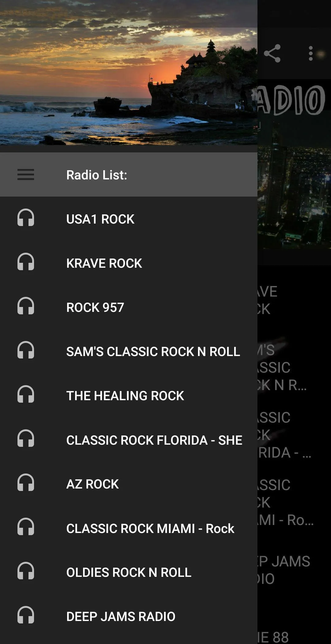Click headphone icon next to AZ ROCK
Screen dimensions: 331x644
coord(26,482)
